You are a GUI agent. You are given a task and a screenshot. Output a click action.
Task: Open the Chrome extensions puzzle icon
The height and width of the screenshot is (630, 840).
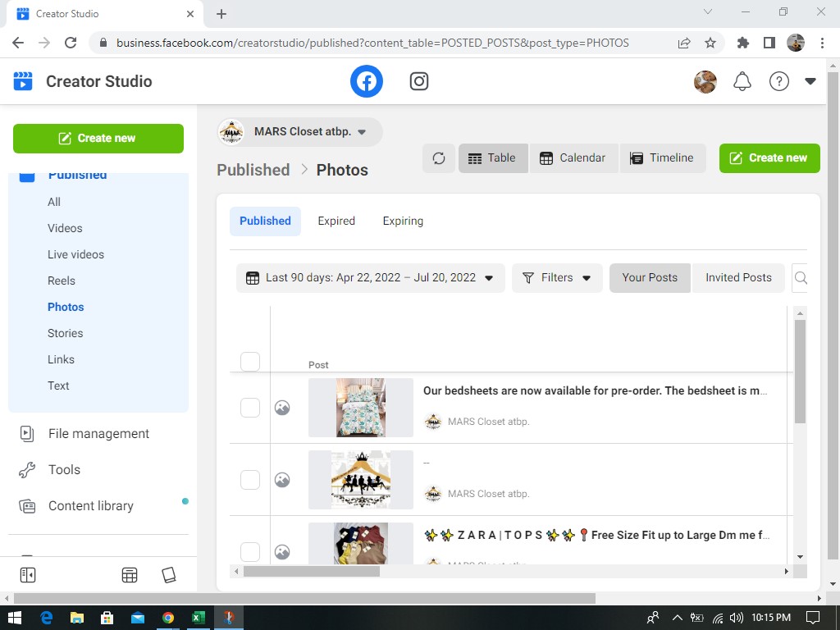742,43
